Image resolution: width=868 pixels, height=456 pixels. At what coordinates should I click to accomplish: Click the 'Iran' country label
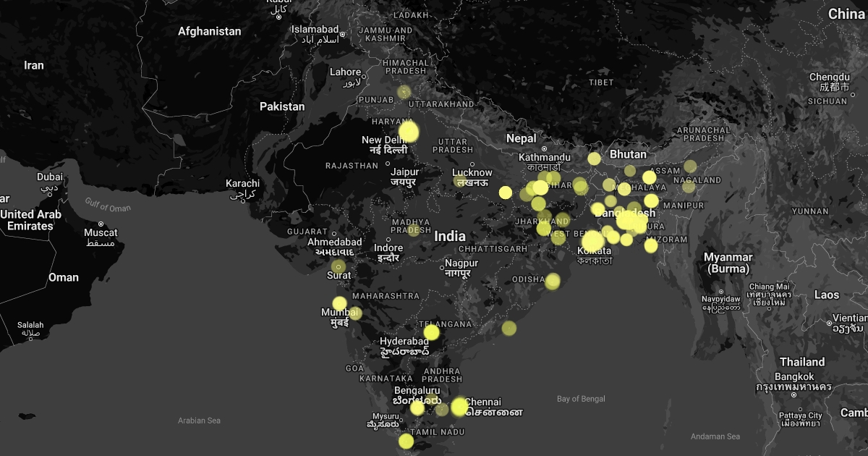[x=34, y=65]
